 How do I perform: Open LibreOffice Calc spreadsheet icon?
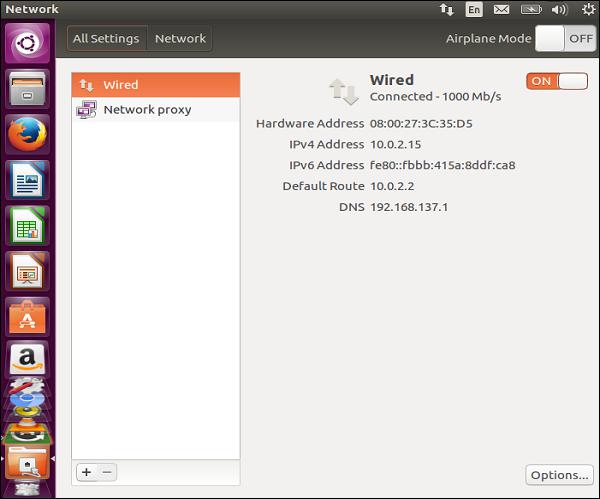27,225
